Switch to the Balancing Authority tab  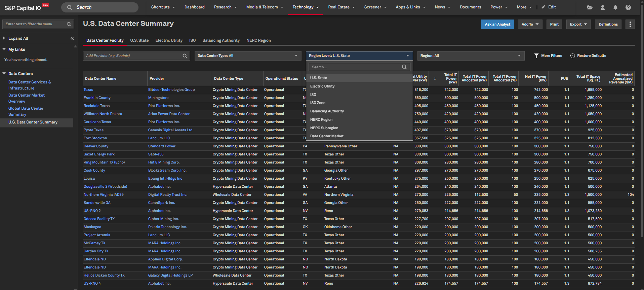[221, 40]
